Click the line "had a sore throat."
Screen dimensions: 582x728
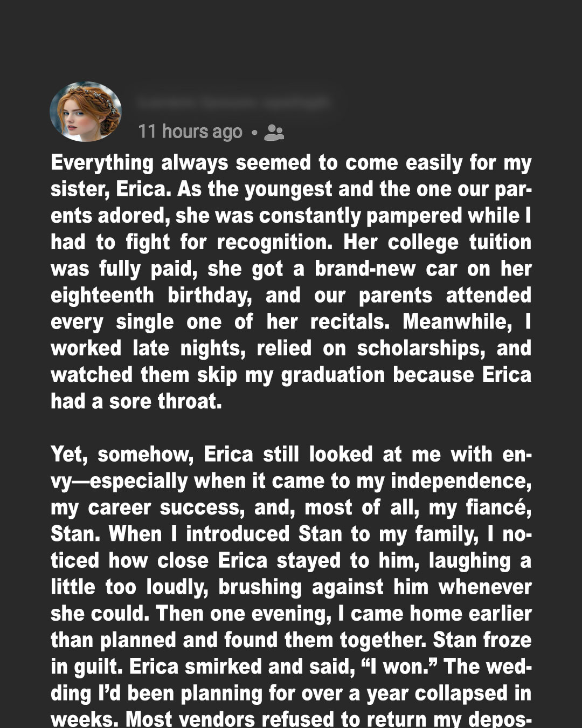(x=136, y=401)
